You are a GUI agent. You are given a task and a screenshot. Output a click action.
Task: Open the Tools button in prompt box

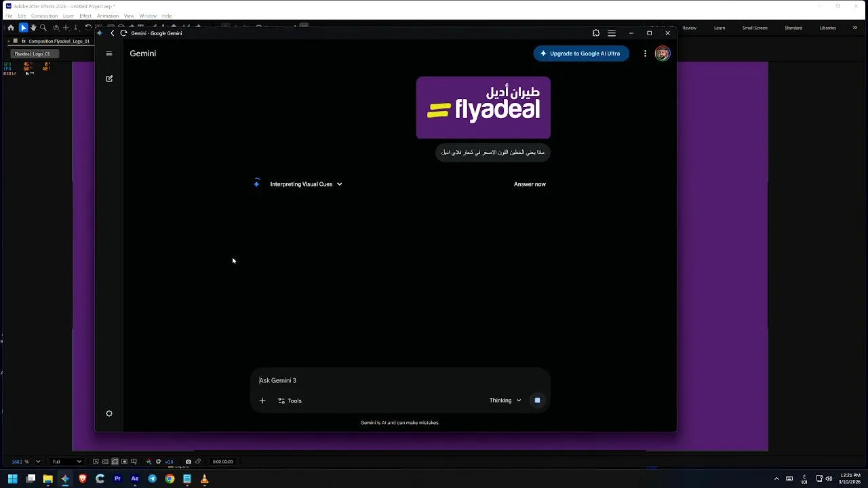coord(290,401)
